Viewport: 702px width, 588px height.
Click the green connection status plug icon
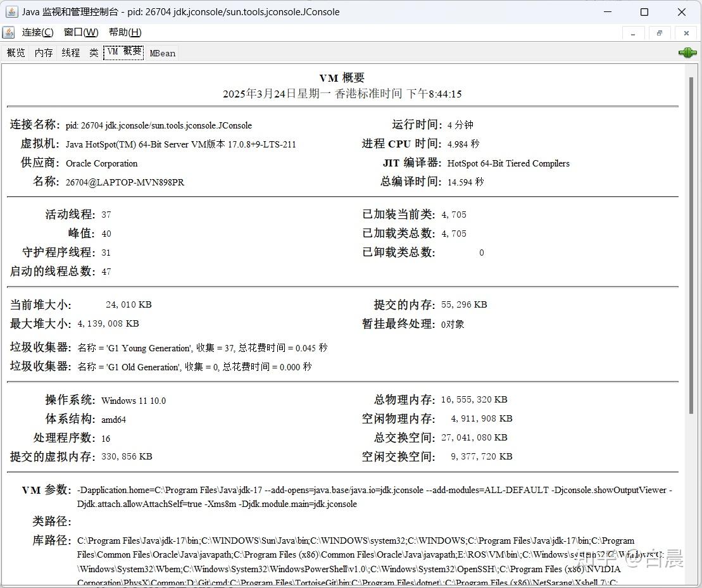(x=687, y=53)
